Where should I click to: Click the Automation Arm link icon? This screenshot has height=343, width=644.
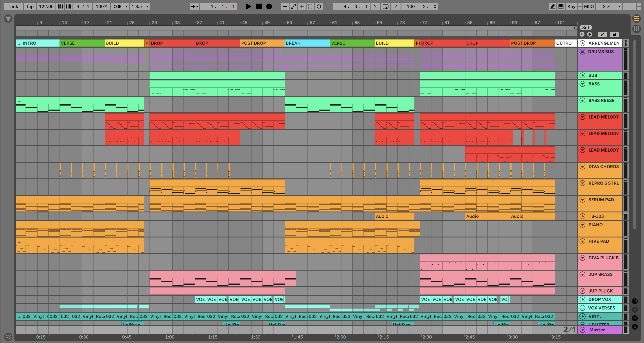pos(293,6)
